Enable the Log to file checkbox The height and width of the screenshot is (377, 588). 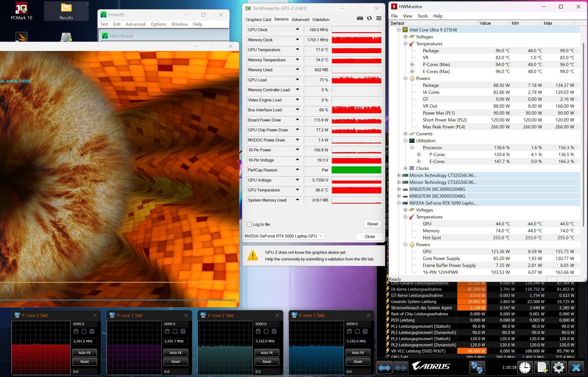[249, 224]
